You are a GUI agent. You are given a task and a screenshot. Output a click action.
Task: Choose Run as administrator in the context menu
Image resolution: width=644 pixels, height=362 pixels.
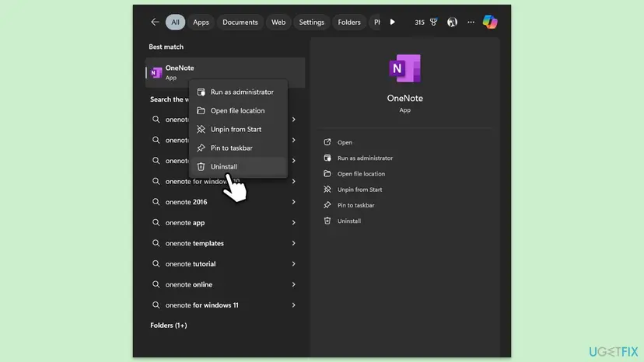point(238,92)
